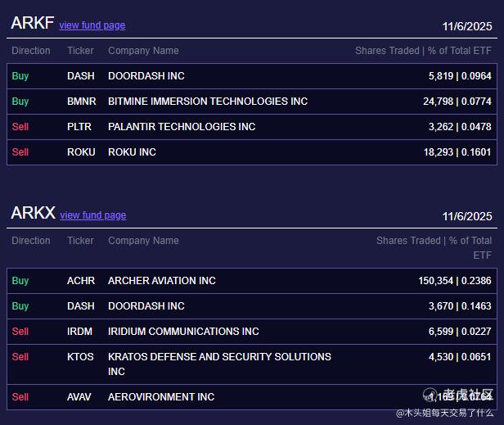Click ARKX Direction column header

click(31, 240)
